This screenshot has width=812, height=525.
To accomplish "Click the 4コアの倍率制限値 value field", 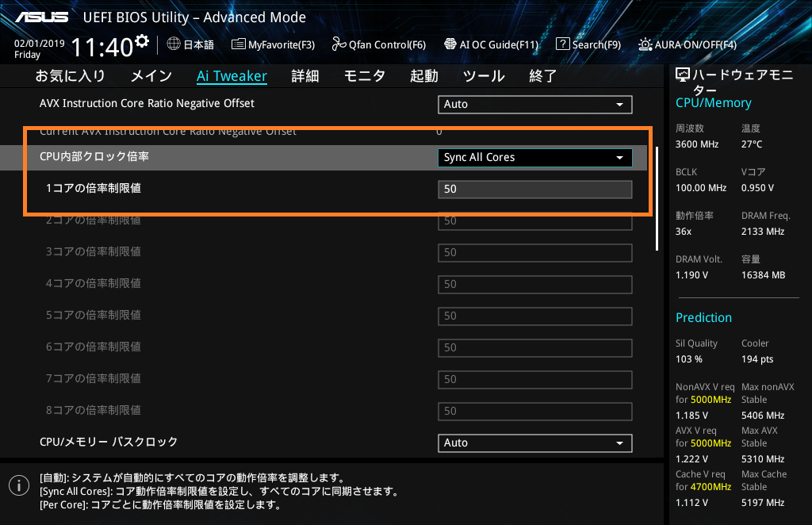I will coord(535,284).
